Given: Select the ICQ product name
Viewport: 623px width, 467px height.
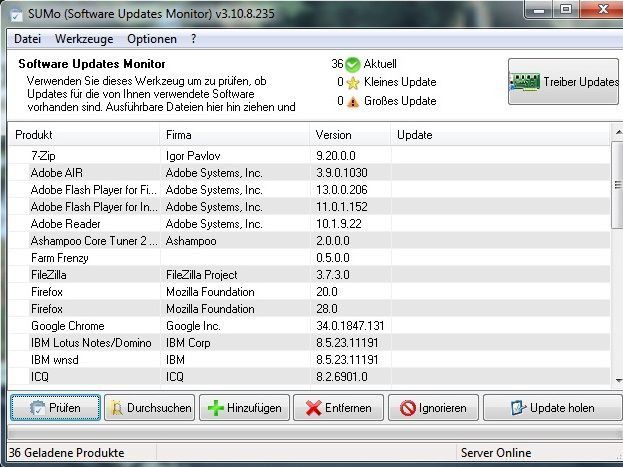Looking at the screenshot, I should coord(40,376).
